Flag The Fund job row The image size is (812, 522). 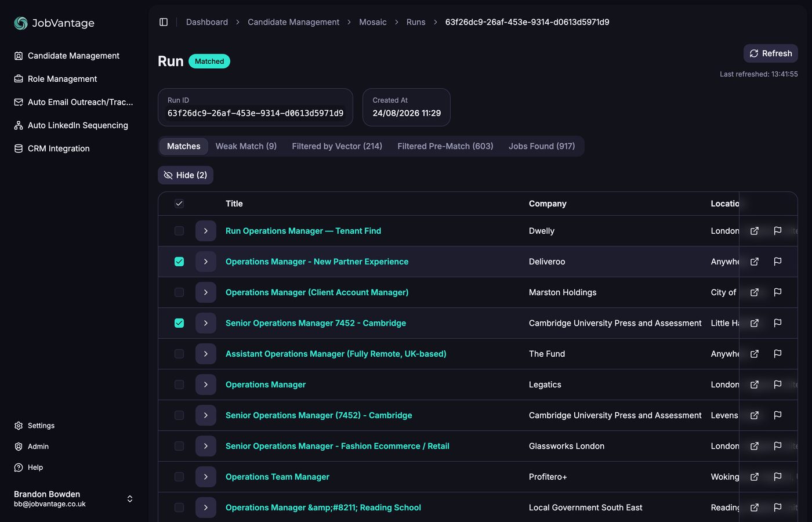pos(778,354)
